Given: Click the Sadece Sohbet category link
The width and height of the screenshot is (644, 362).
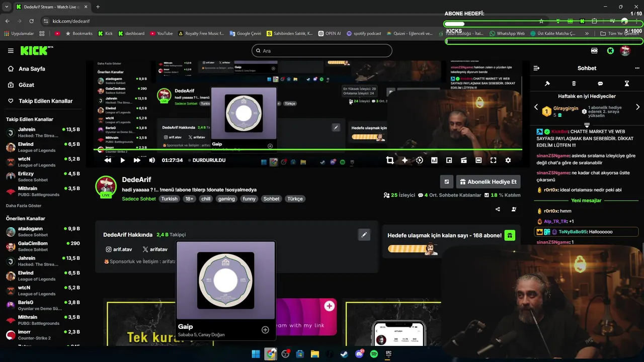Looking at the screenshot, I should (139, 199).
